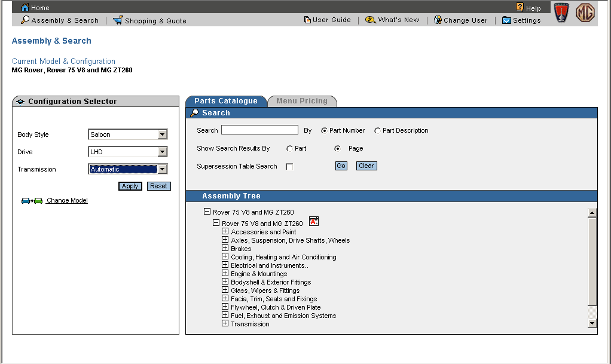
Task: Select the Part Number radio button
Action: 324,130
